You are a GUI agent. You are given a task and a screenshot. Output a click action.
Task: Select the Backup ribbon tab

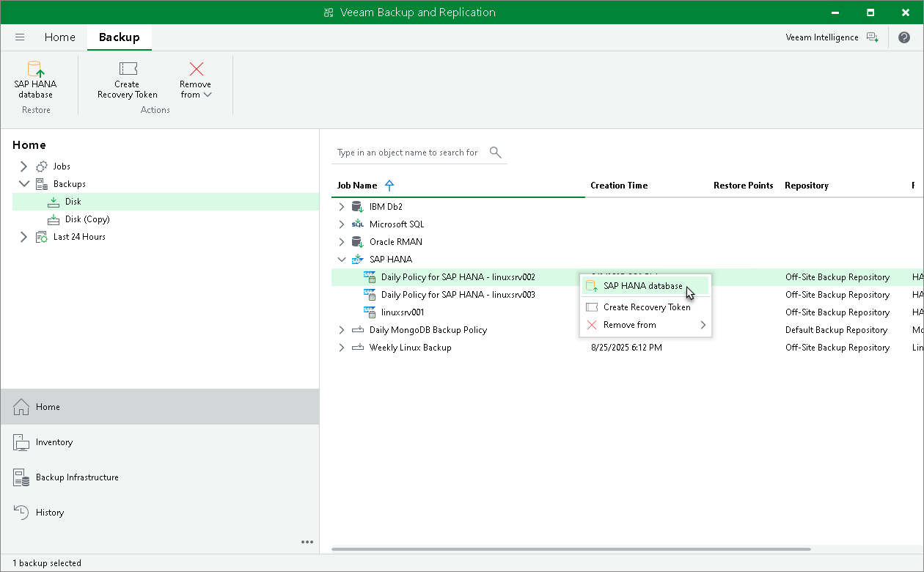(x=119, y=37)
